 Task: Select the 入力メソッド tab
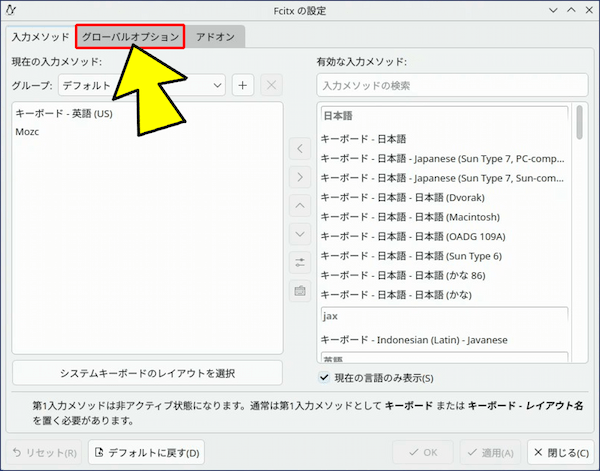click(x=39, y=36)
